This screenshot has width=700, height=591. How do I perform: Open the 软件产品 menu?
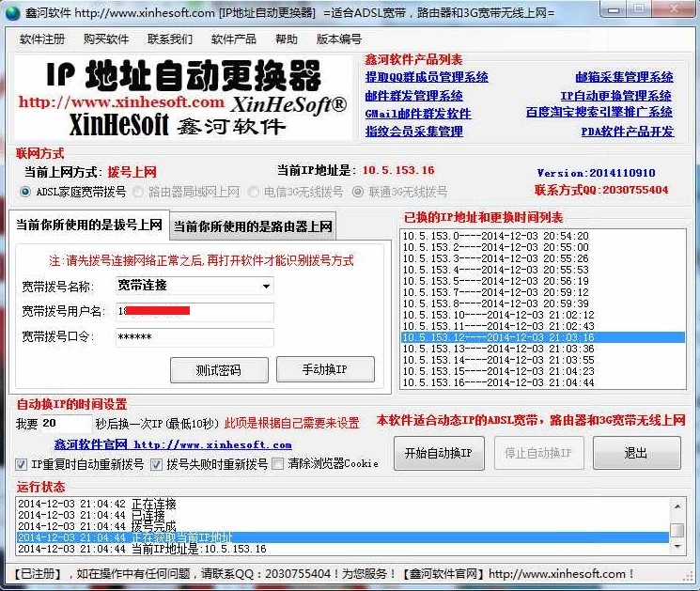[x=233, y=39]
